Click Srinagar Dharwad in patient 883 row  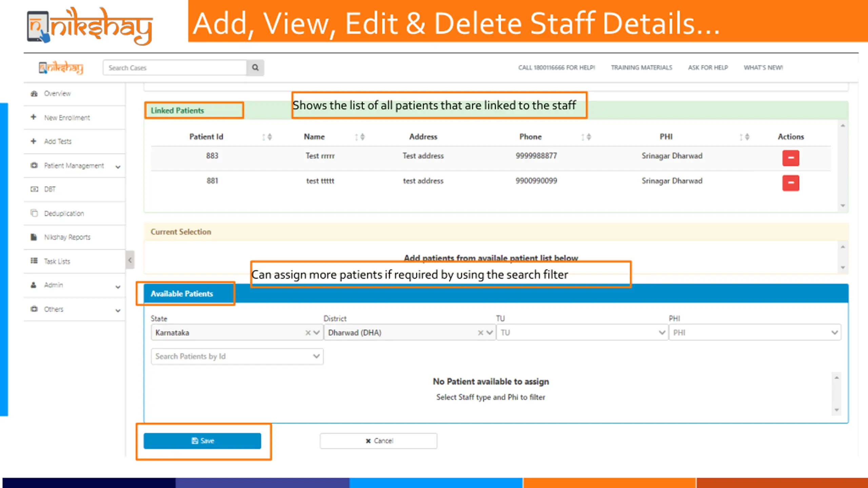tap(672, 156)
